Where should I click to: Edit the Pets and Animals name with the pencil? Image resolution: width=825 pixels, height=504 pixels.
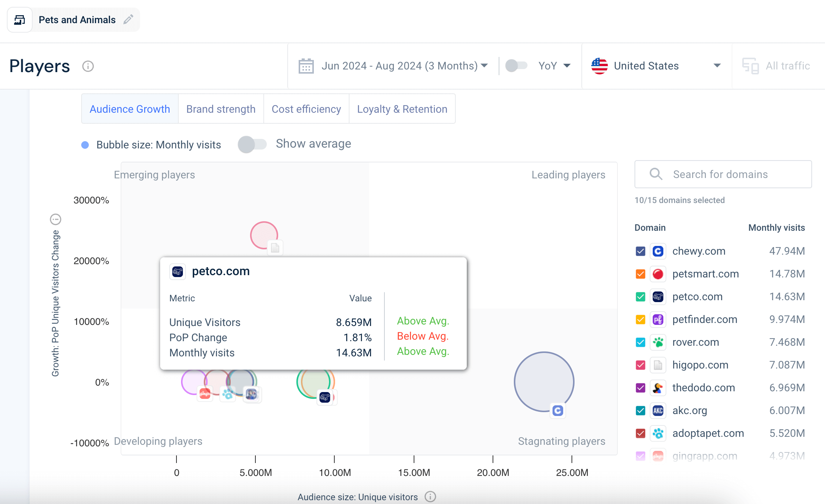128,19
